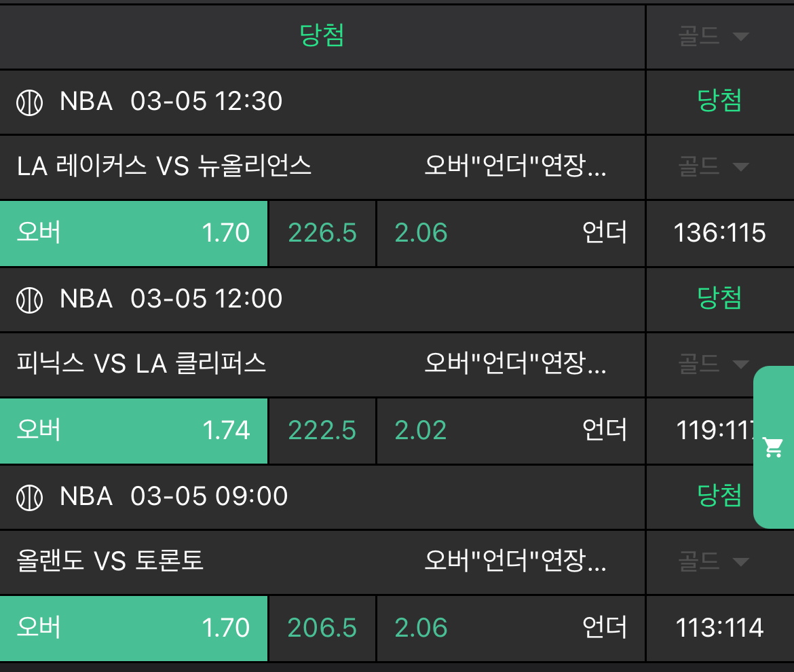Click the basketball icon for the 12:30 game
Image resolution: width=794 pixels, height=672 pixels.
[29, 102]
